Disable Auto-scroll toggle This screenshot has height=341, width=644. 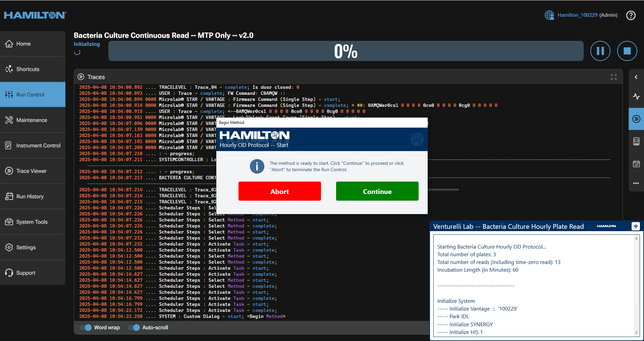(x=134, y=328)
